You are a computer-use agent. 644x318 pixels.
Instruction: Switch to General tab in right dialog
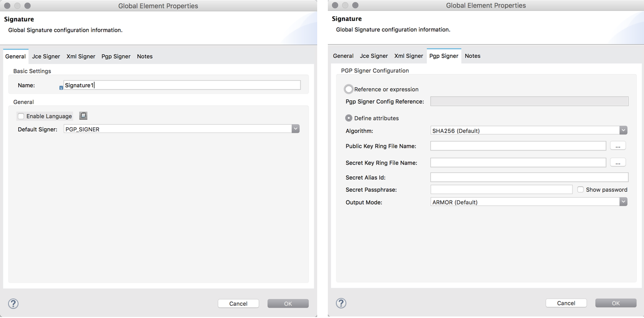pyautogui.click(x=343, y=56)
